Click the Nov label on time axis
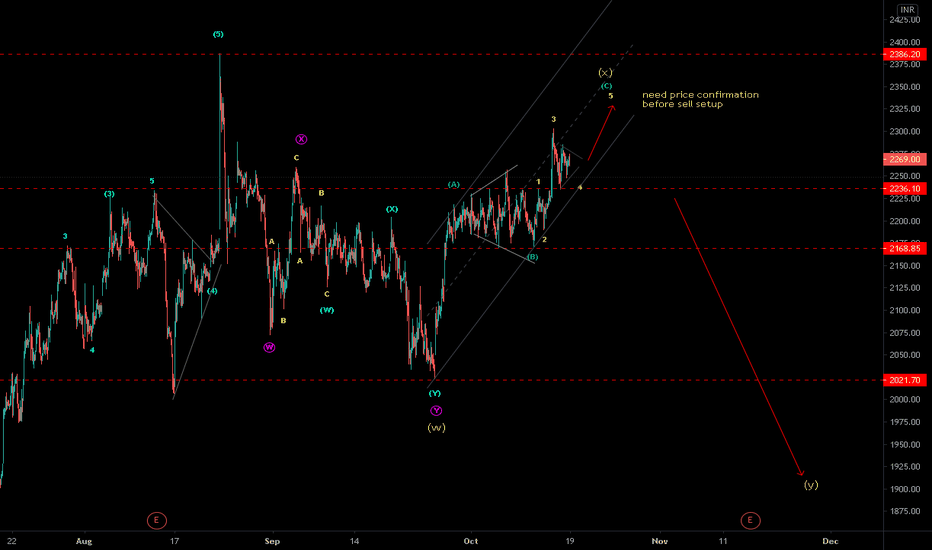Image resolution: width=932 pixels, height=550 pixels. (660, 541)
